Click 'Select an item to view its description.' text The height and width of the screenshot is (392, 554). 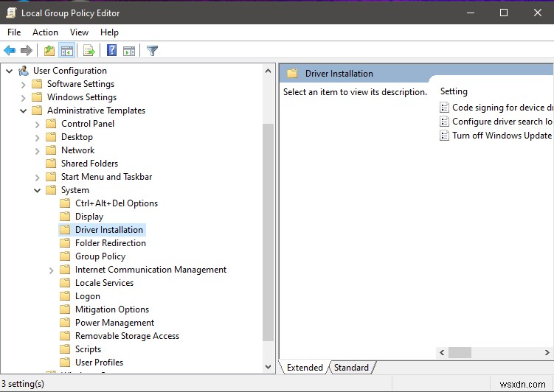coord(355,92)
